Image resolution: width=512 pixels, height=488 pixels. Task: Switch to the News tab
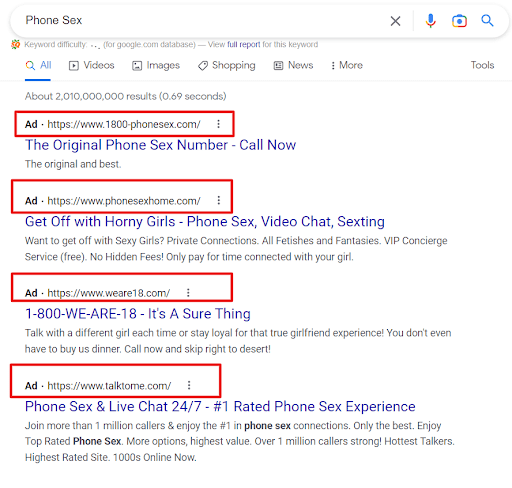[293, 65]
